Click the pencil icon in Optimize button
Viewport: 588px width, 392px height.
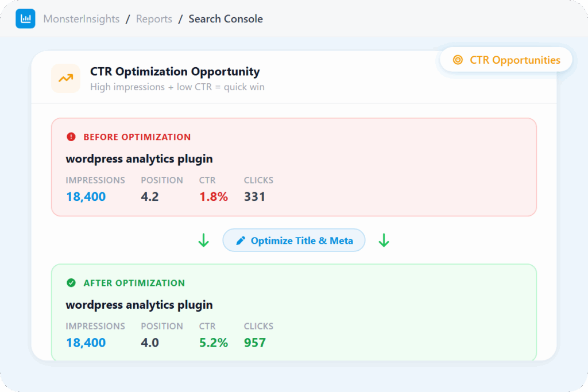click(240, 240)
